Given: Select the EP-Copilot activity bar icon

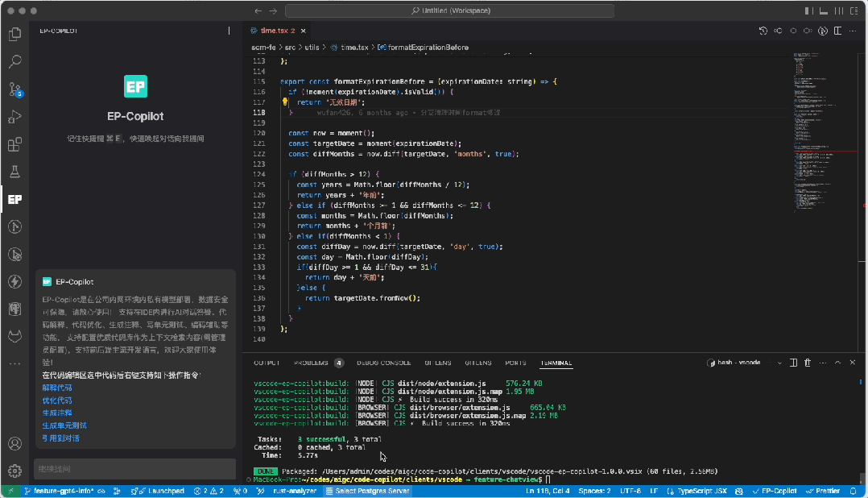Looking at the screenshot, I should (15, 199).
